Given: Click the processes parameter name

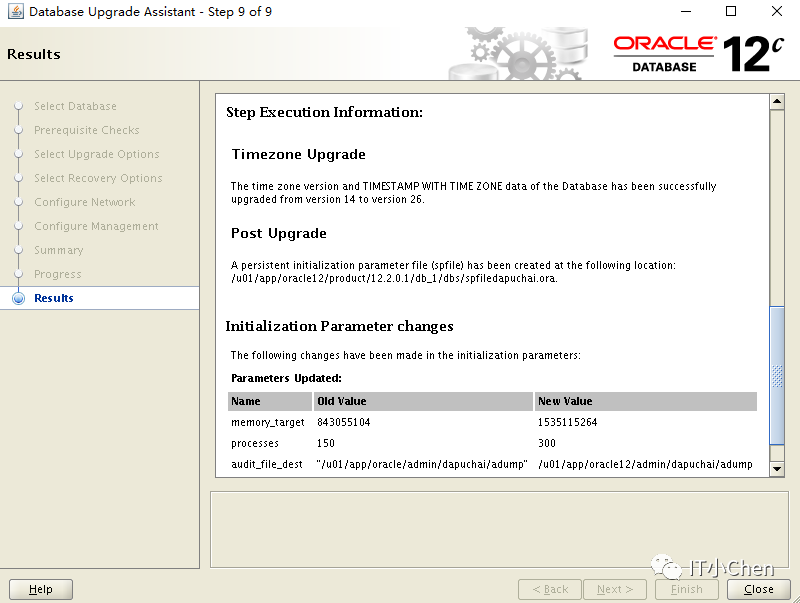Looking at the screenshot, I should pyautogui.click(x=255, y=443).
